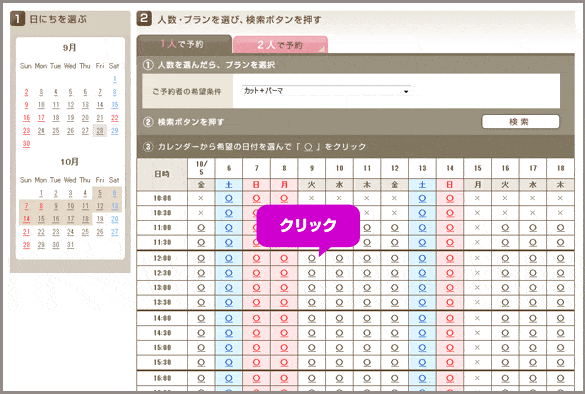The image size is (585, 394).
Task: Book the 10:00 slot on Sunday 7
Action: tap(256, 198)
